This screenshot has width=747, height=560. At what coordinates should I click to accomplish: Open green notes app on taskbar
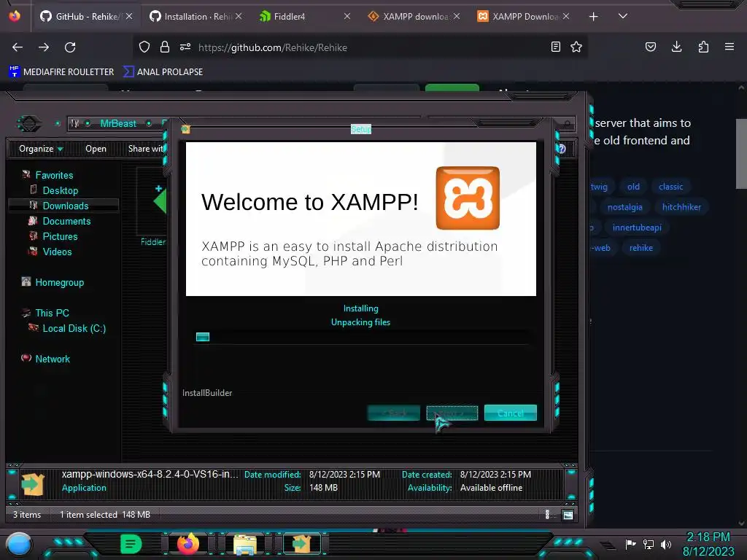point(131,544)
